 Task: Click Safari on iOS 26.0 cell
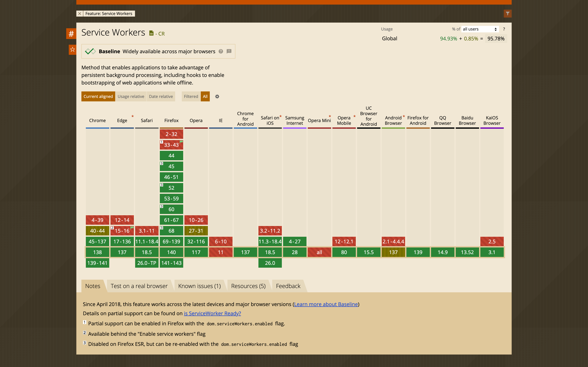tap(270, 263)
